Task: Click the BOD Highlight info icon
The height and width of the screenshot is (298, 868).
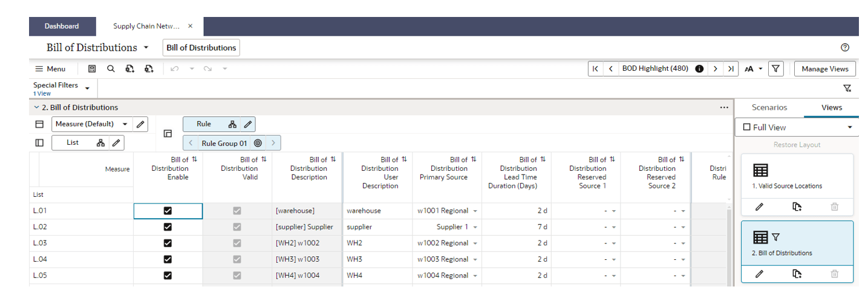Action: (x=699, y=69)
